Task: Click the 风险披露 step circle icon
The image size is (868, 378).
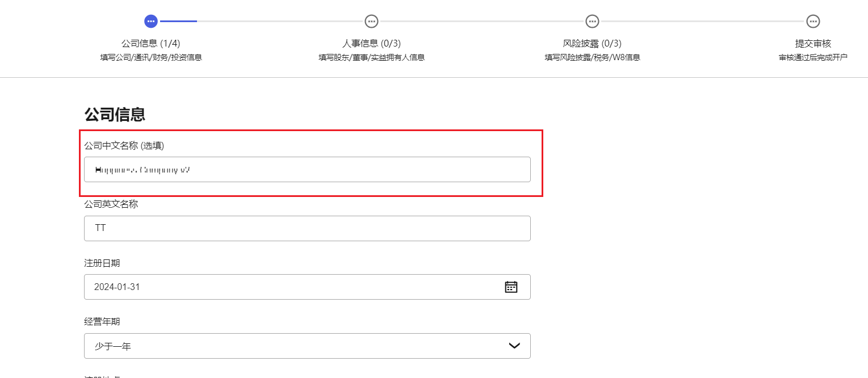Action: [592, 22]
